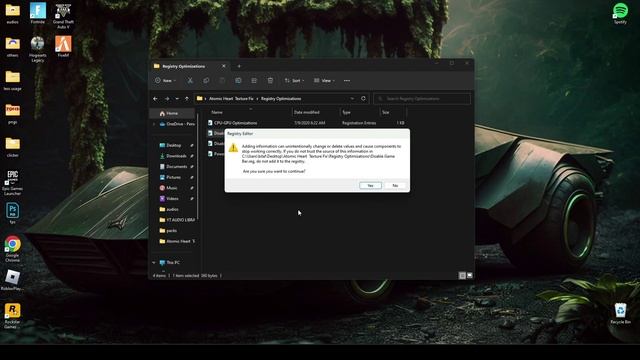Click the Hogwarts Legacy desktop shortcut
640x360 pixels.
(38, 49)
